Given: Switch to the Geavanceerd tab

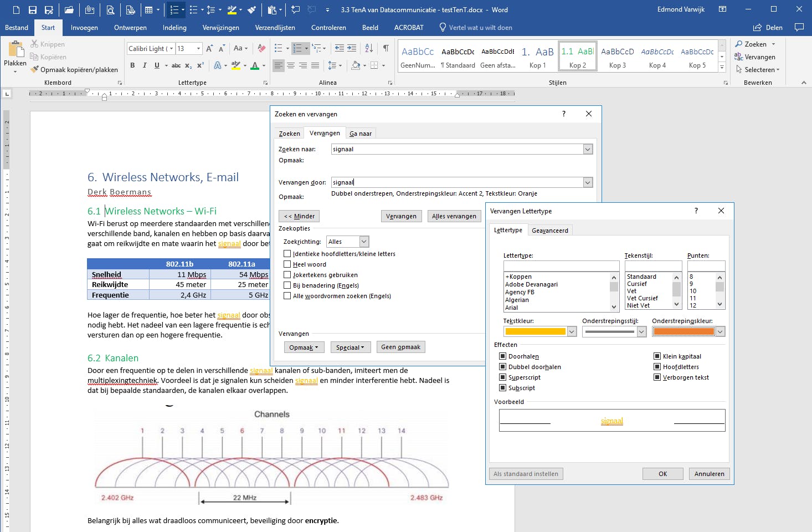Looking at the screenshot, I should pyautogui.click(x=549, y=231).
